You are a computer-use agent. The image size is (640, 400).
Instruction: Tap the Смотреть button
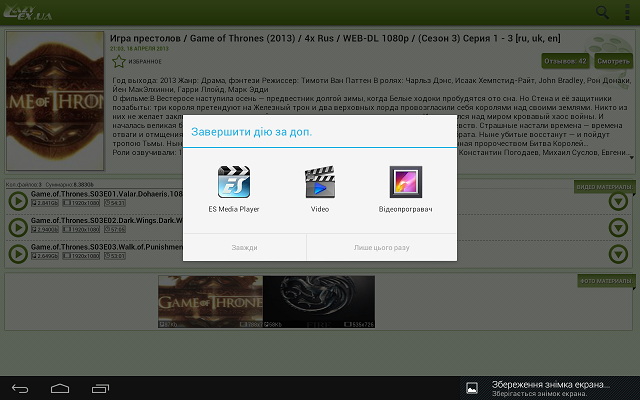coord(613,61)
